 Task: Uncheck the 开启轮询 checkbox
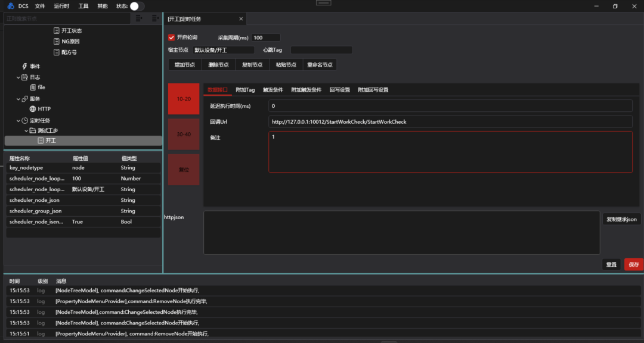pos(172,38)
